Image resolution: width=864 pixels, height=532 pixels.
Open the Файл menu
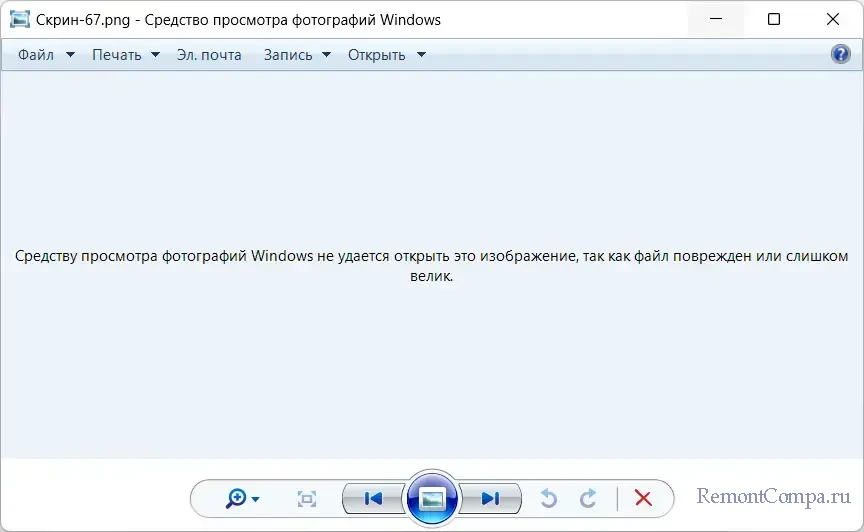(x=36, y=55)
